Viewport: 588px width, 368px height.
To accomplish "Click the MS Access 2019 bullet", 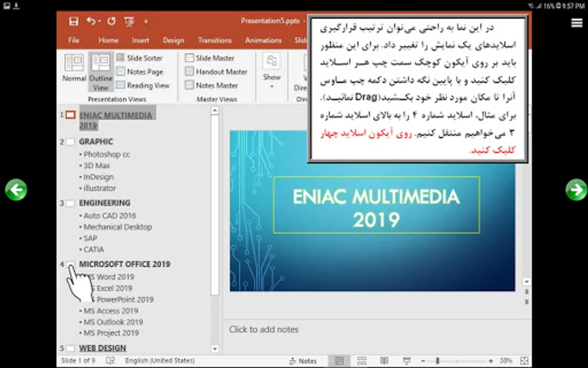I will point(111,311).
